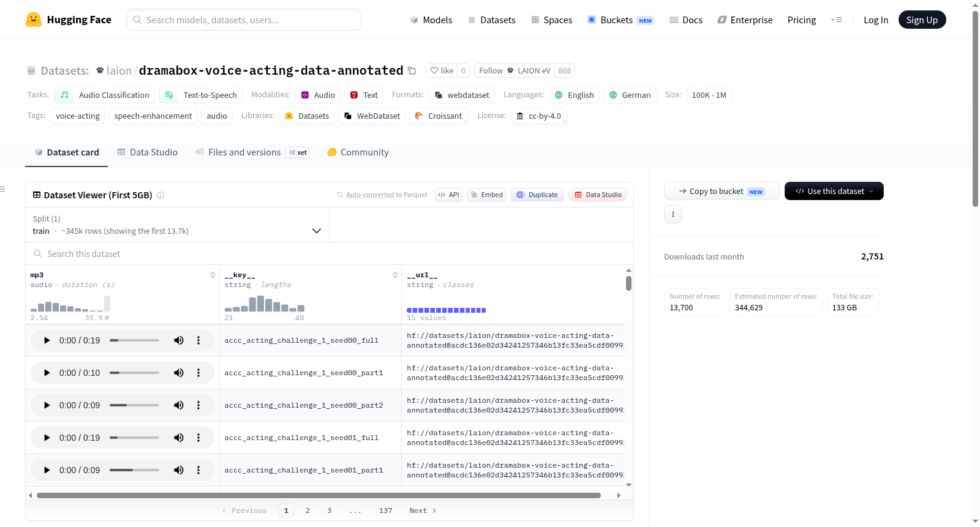The height and width of the screenshot is (527, 980).
Task: Open the Community tab
Action: click(358, 152)
